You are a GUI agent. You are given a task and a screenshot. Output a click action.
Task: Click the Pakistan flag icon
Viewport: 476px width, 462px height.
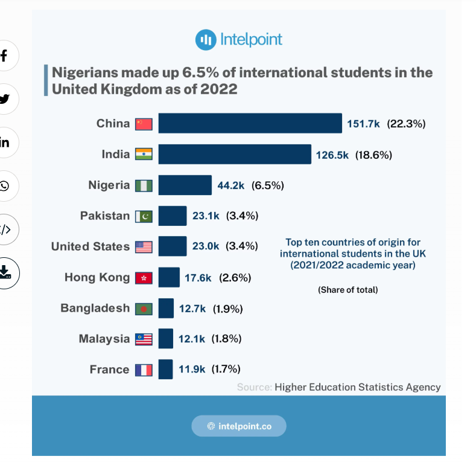[x=144, y=216]
